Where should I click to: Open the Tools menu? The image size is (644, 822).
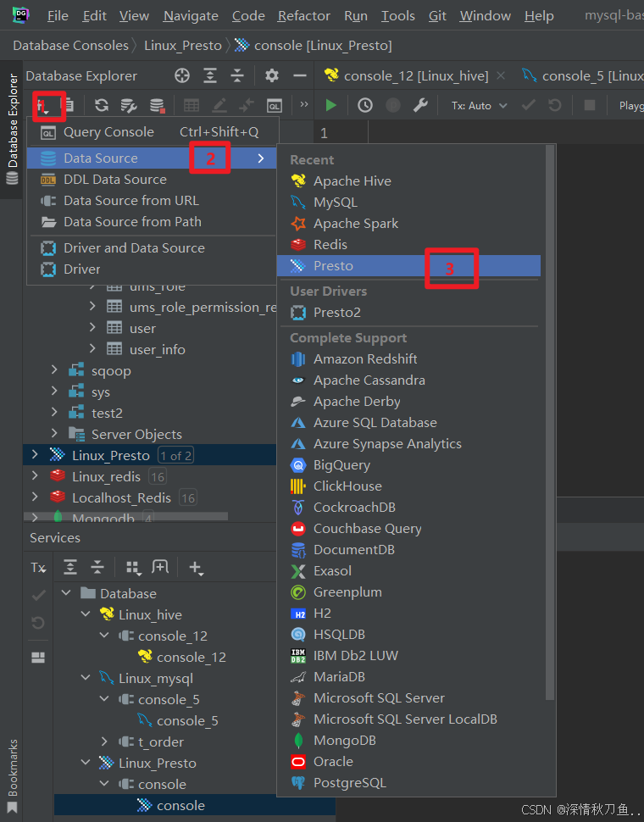397,16
